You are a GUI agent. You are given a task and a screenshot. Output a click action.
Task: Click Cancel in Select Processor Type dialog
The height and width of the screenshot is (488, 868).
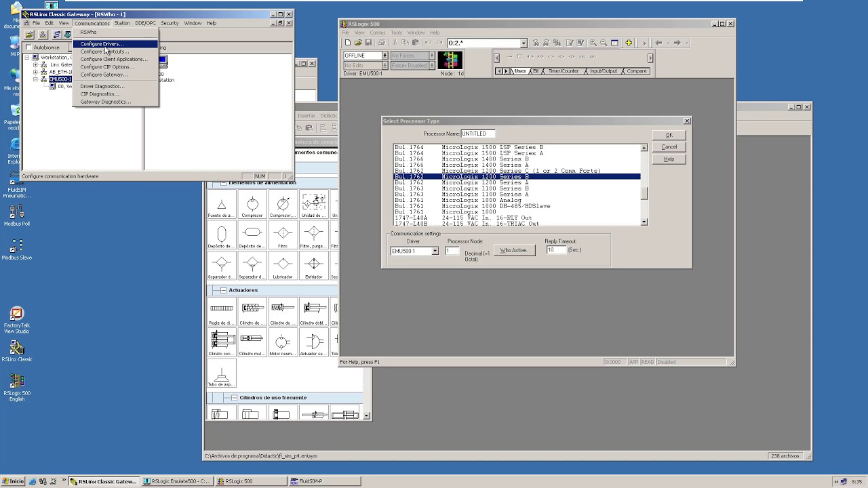pos(669,147)
